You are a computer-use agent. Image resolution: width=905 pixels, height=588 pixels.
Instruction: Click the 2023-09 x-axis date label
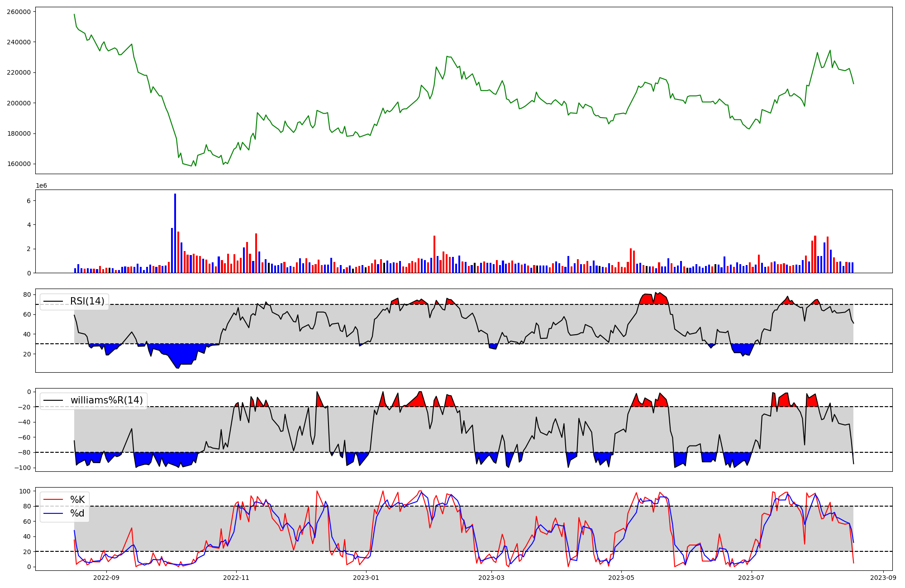883,578
